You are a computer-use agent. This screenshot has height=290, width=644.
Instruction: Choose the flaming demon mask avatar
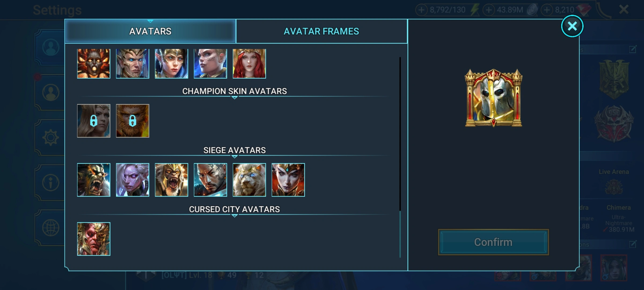[x=94, y=63]
